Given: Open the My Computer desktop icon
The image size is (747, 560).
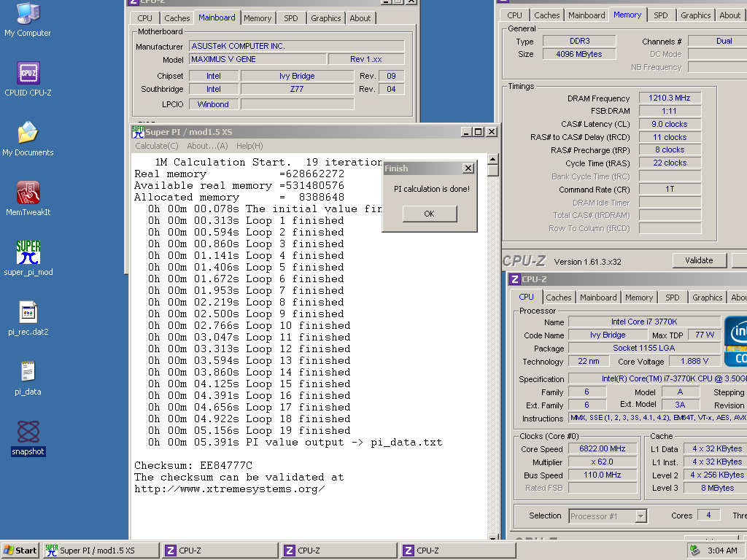Looking at the screenshot, I should point(28,13).
